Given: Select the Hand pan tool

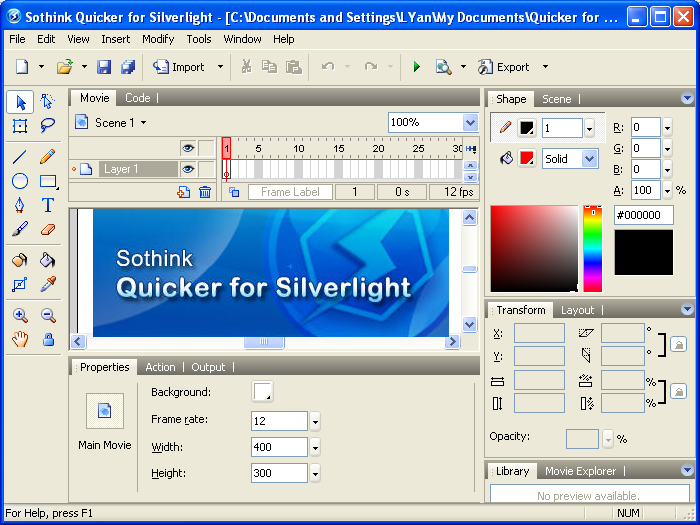Looking at the screenshot, I should (20, 340).
